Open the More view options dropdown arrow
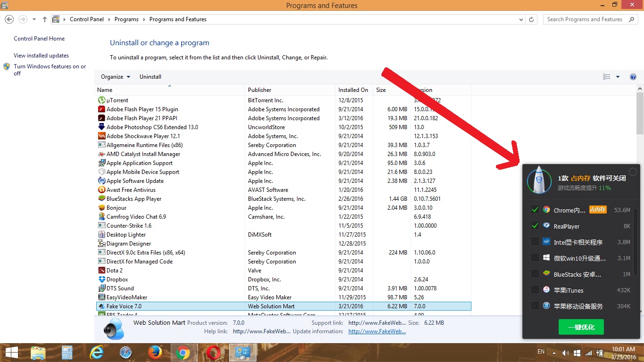 618,77
